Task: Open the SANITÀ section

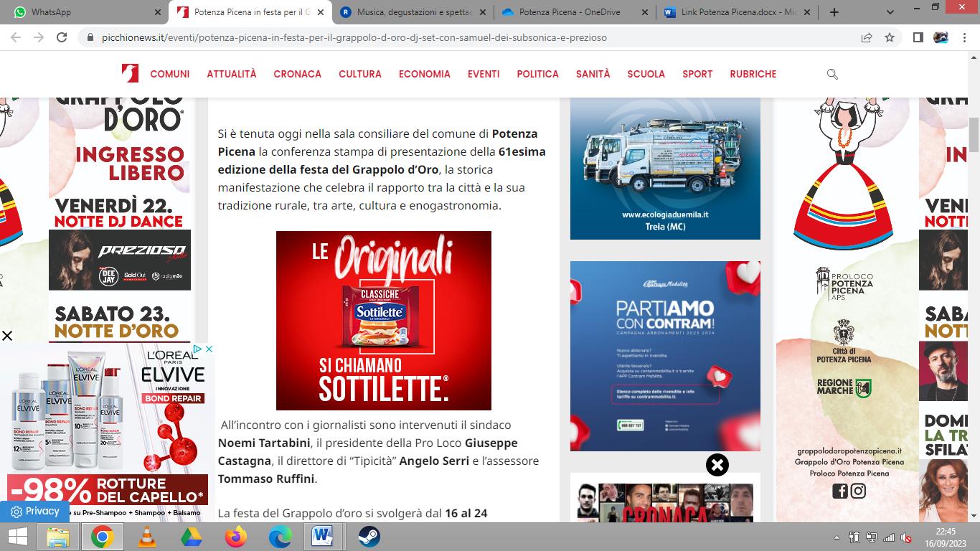Action: 593,74
